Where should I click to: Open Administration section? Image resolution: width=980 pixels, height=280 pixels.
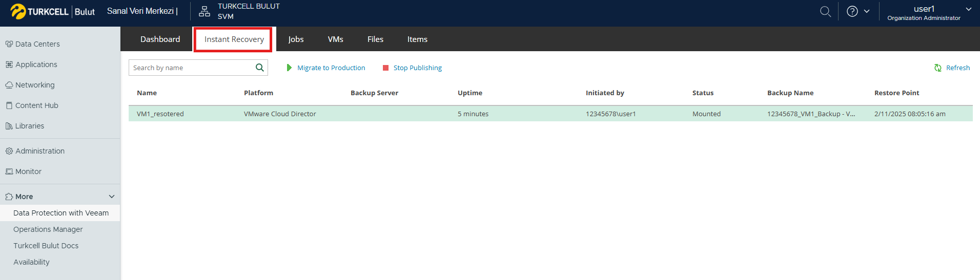(40, 151)
